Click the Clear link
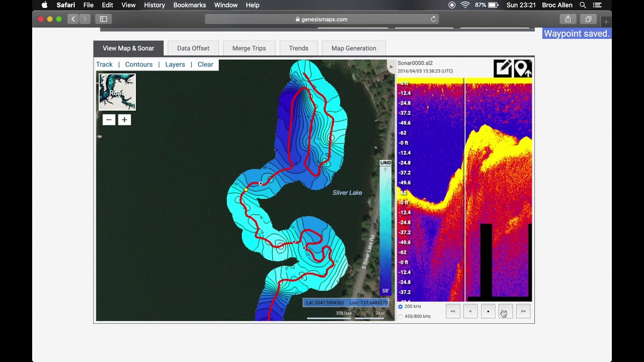The height and width of the screenshot is (362, 644). (205, 64)
